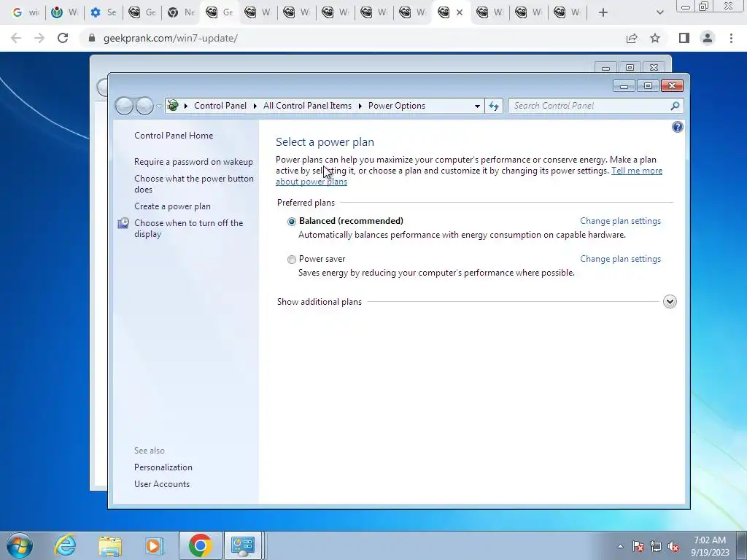Open Personalization under See also

point(163,467)
